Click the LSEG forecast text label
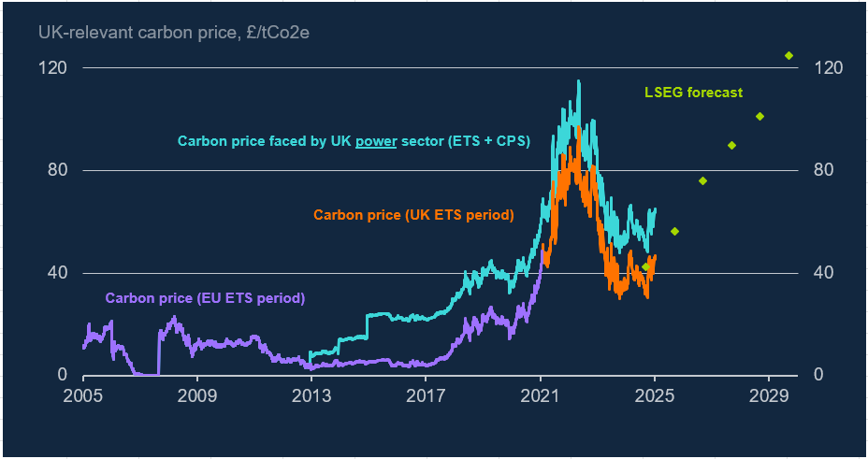 pyautogui.click(x=693, y=93)
